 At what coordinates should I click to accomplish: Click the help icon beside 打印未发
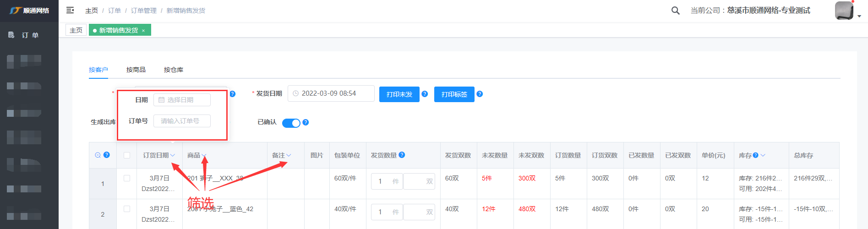(425, 94)
